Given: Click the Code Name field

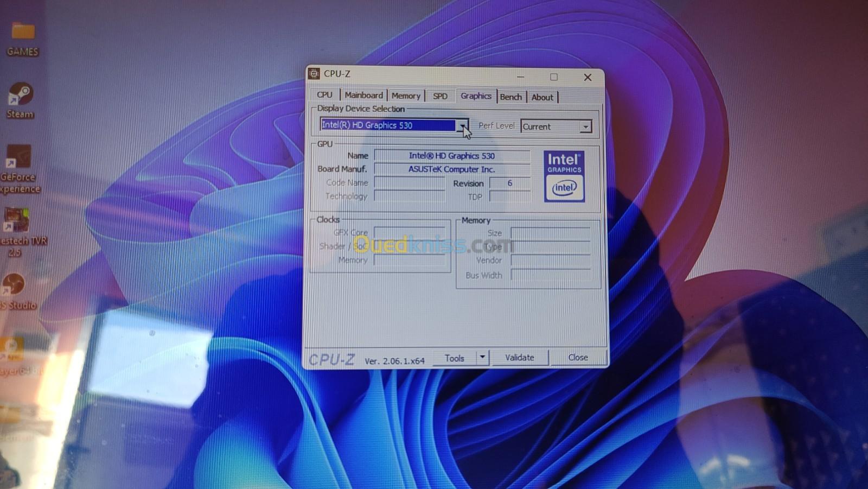Looking at the screenshot, I should 410,183.
